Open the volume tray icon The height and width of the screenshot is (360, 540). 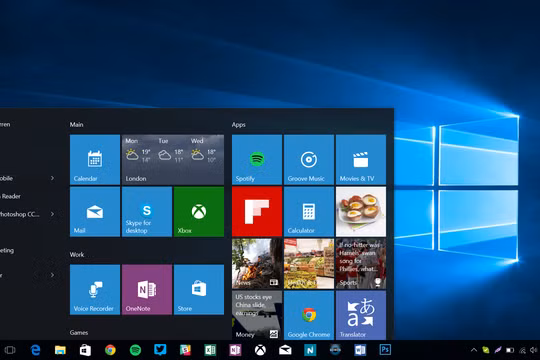click(x=533, y=350)
